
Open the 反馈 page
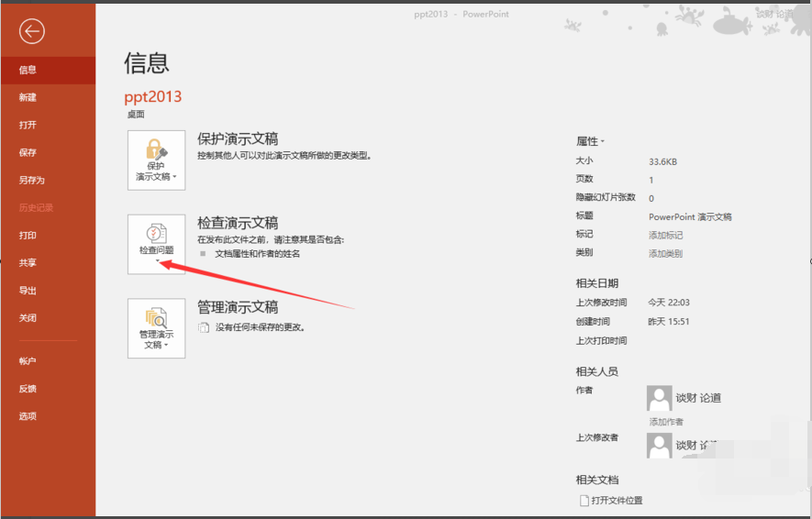(x=48, y=389)
